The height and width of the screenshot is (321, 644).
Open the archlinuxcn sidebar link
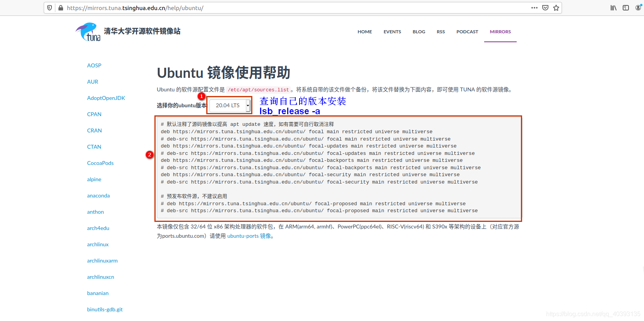(x=101, y=277)
